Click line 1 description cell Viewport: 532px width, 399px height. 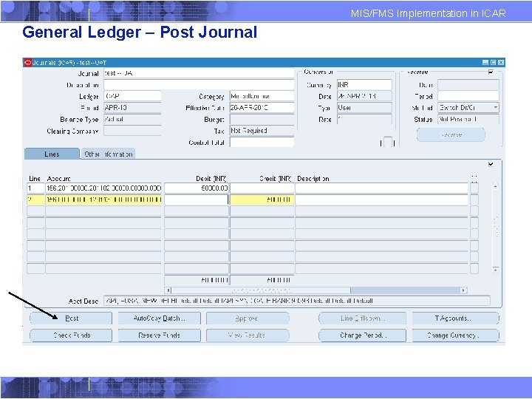(381, 188)
